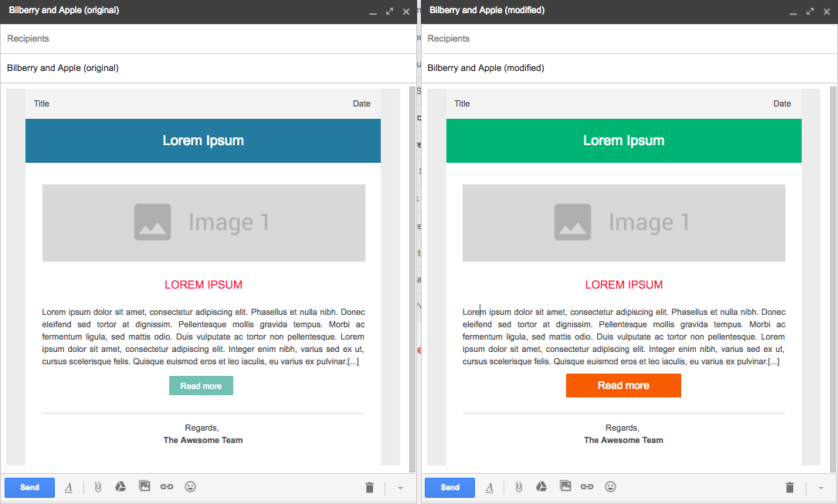
Task: Attach a file in the modified compose window
Action: (518, 487)
